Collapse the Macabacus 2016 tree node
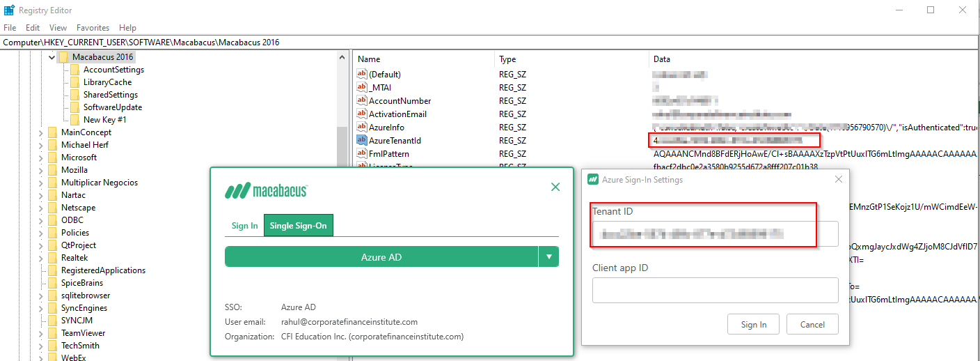 pyautogui.click(x=52, y=57)
